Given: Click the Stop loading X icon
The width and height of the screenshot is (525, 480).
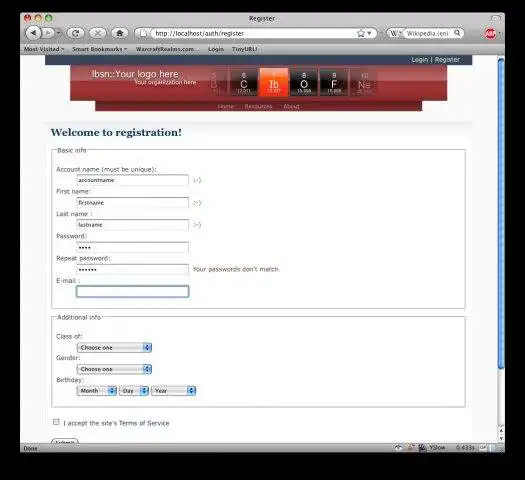Looking at the screenshot, I should pyautogui.click(x=98, y=33).
